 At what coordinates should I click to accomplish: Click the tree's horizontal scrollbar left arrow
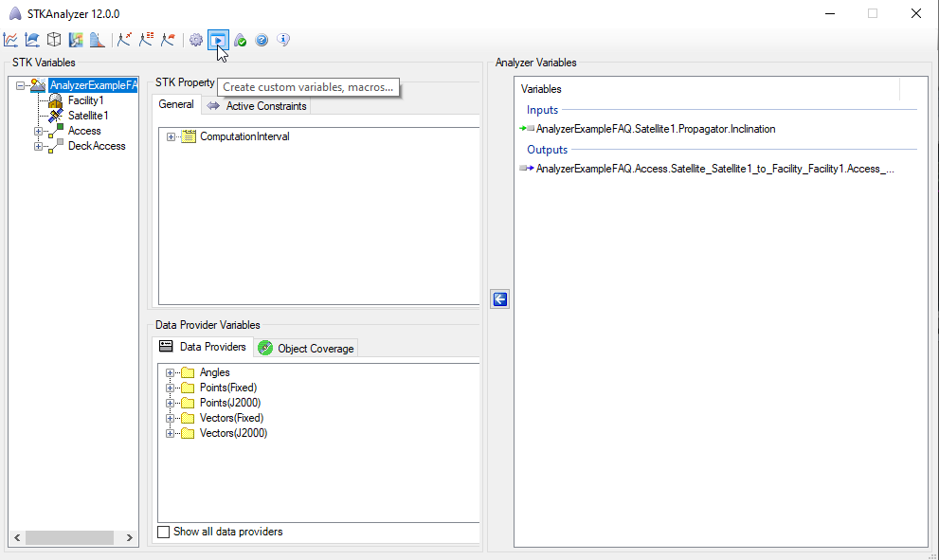17,538
